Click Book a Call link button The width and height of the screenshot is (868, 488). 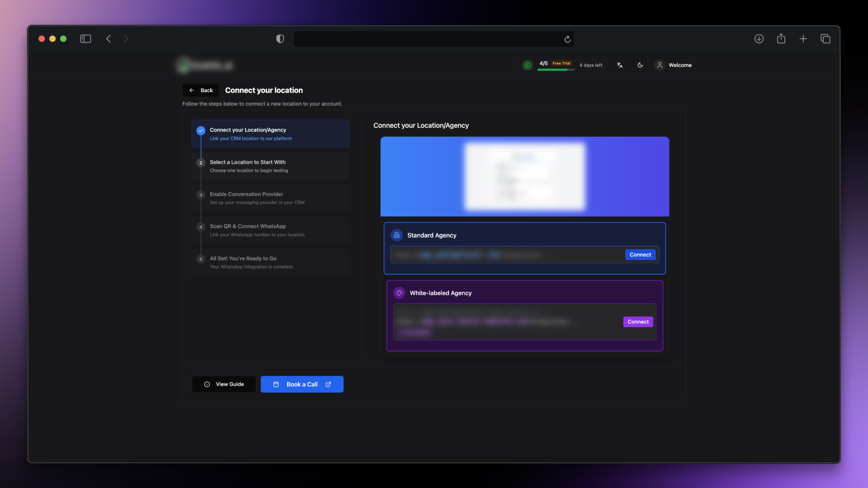pyautogui.click(x=302, y=384)
